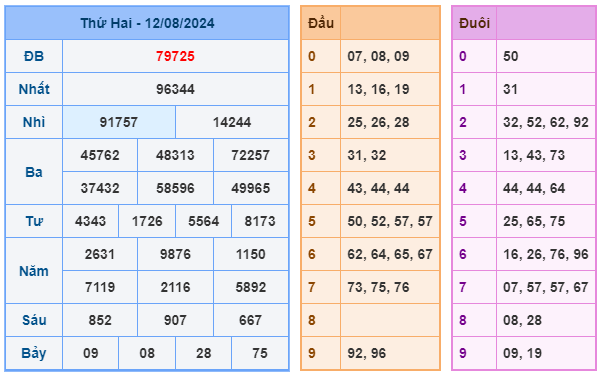Choose Năm prize number 1150
This screenshot has width=601, height=375.
pyautogui.click(x=251, y=254)
